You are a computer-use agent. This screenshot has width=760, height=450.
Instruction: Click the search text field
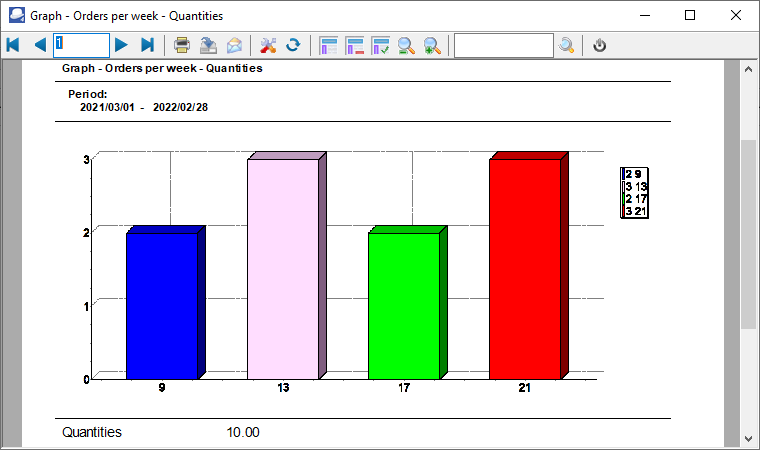pos(504,46)
